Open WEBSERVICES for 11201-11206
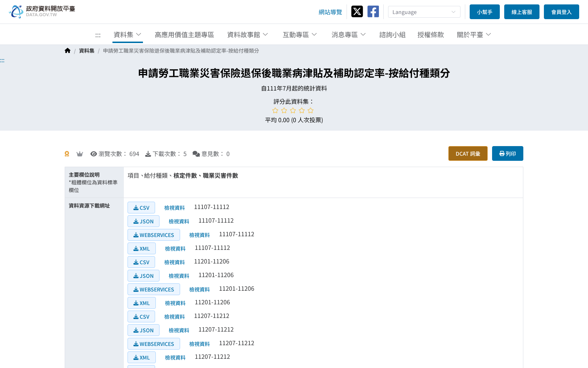Screen dimensions: 588x368 pos(154,289)
